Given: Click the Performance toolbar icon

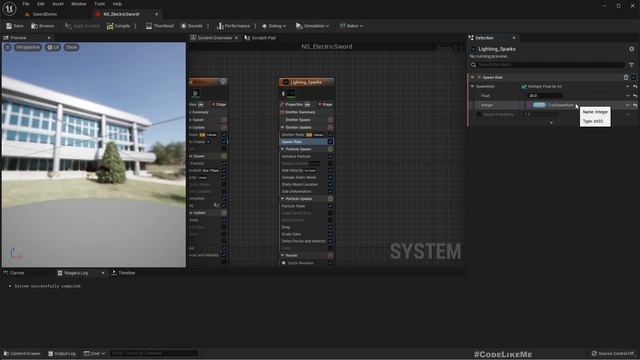Looking at the screenshot, I should pyautogui.click(x=220, y=26).
